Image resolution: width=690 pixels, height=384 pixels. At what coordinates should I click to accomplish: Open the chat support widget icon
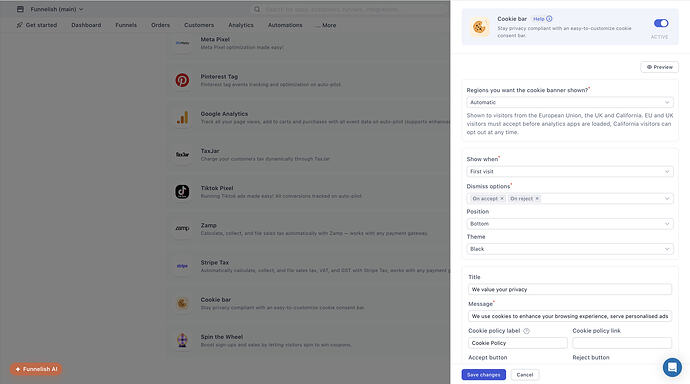point(672,367)
